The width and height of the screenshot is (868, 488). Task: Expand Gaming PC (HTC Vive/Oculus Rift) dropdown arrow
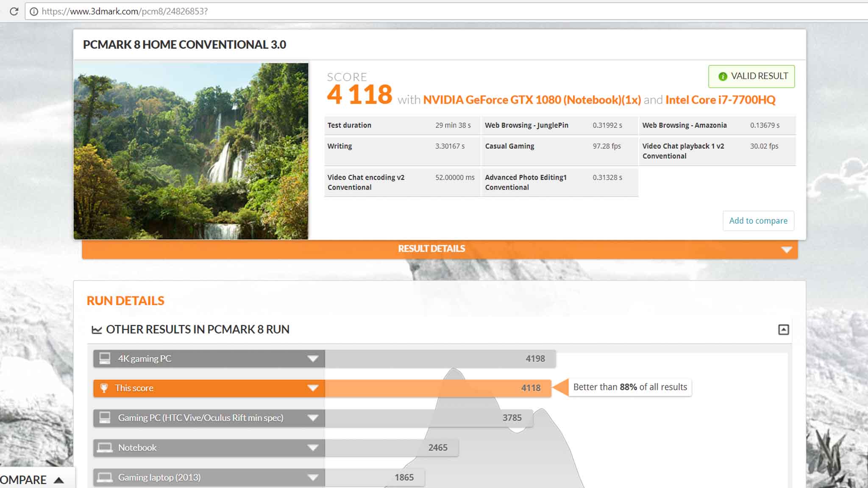(313, 418)
